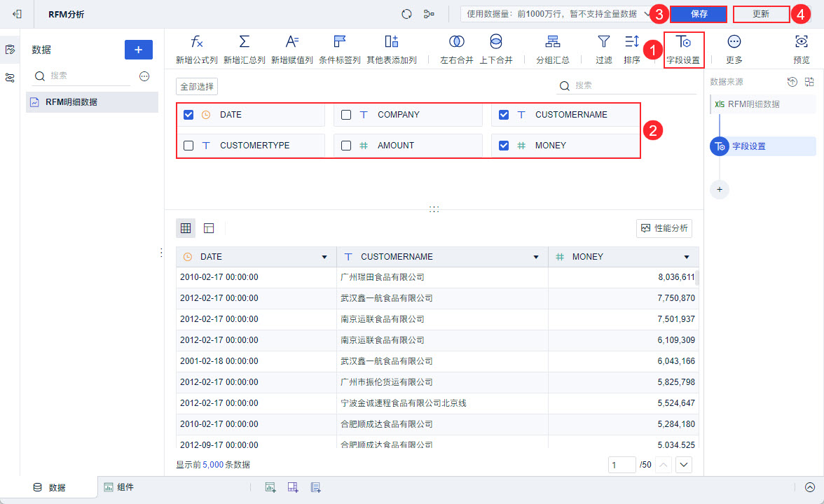Add a new step with the plus circle
The width and height of the screenshot is (824, 504).
click(x=720, y=189)
